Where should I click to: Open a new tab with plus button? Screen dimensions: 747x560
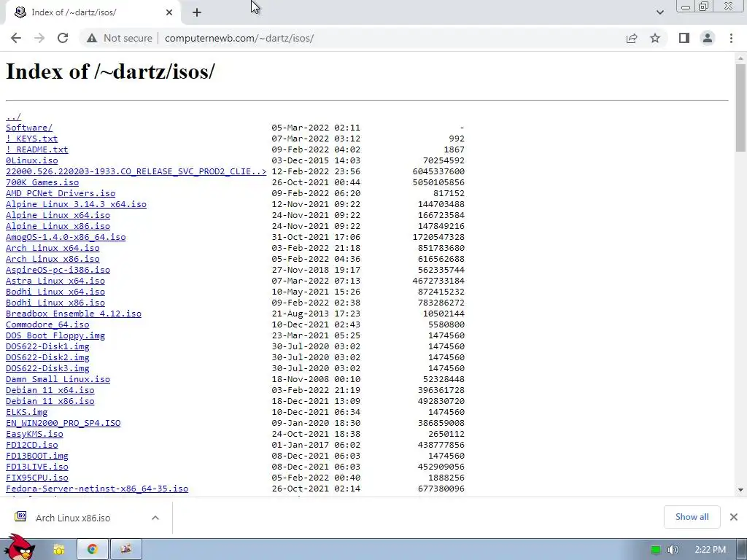[197, 12]
